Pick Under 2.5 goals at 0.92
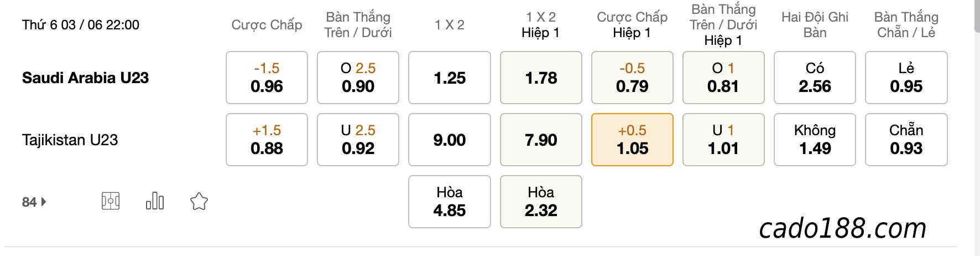Viewport: 980px width, 256px height. pos(358,140)
